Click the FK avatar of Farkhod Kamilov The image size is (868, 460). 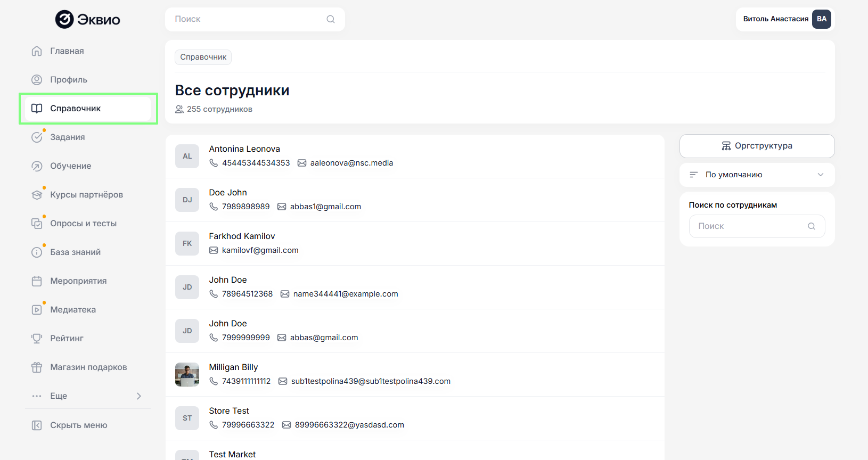pos(187,244)
